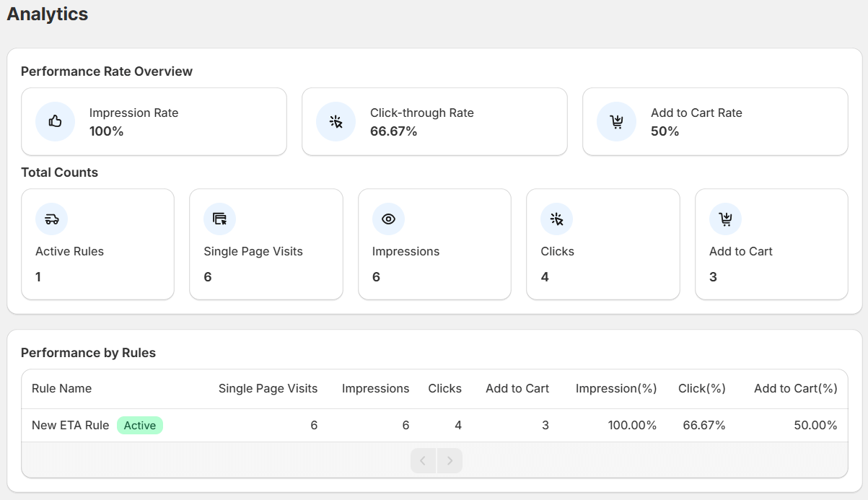This screenshot has width=868, height=500.
Task: Sort by the Impressions column header
Action: point(375,388)
